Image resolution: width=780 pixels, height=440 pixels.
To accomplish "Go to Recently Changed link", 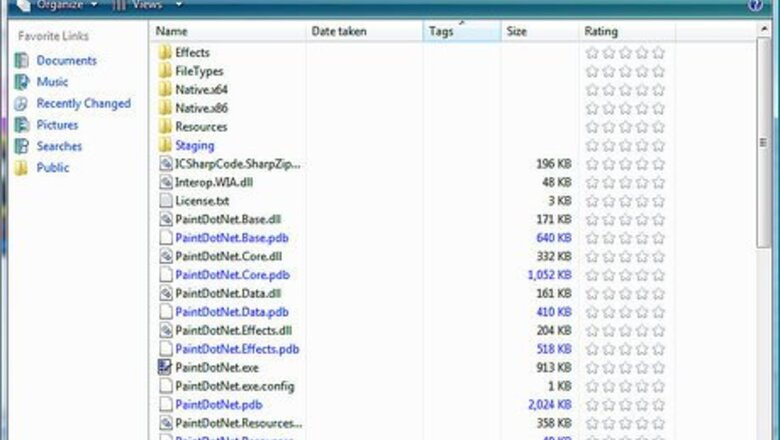I will 83,103.
